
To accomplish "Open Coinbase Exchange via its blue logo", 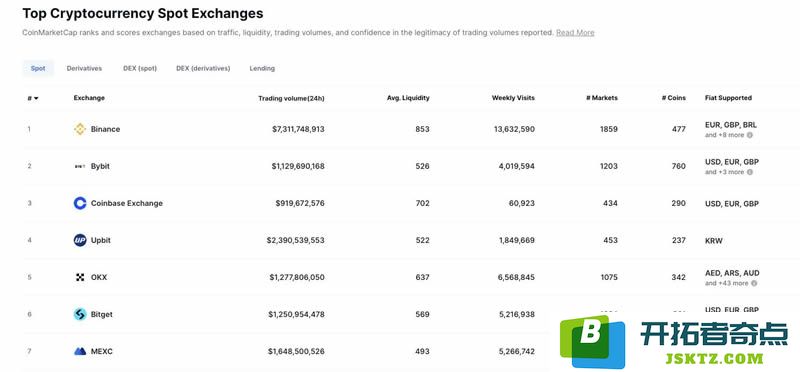I will tap(80, 203).
